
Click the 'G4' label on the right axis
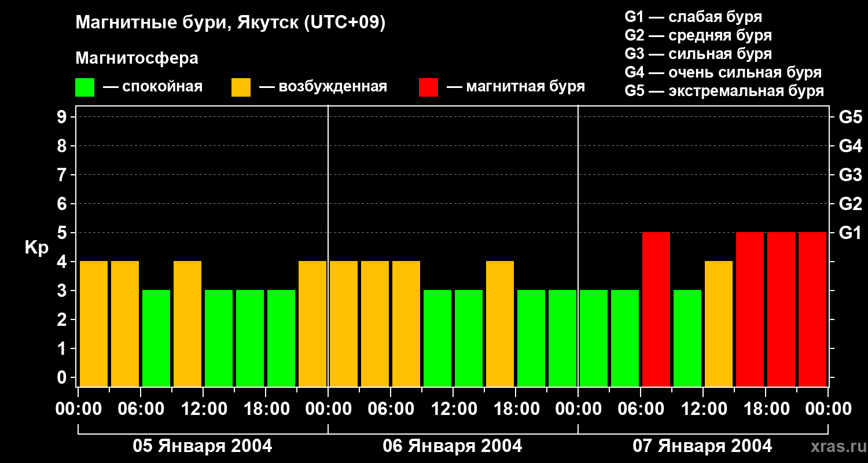click(x=850, y=146)
